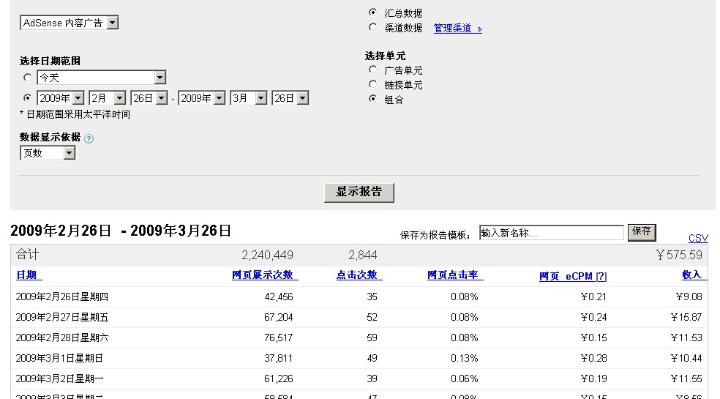Click the 保存 button
720x399 pixels.
coord(641,232)
